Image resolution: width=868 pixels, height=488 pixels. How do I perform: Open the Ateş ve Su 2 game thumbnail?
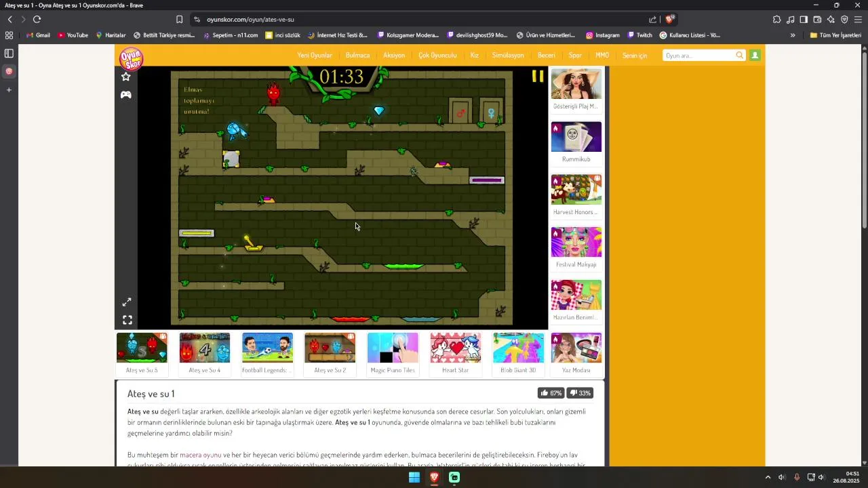330,353
